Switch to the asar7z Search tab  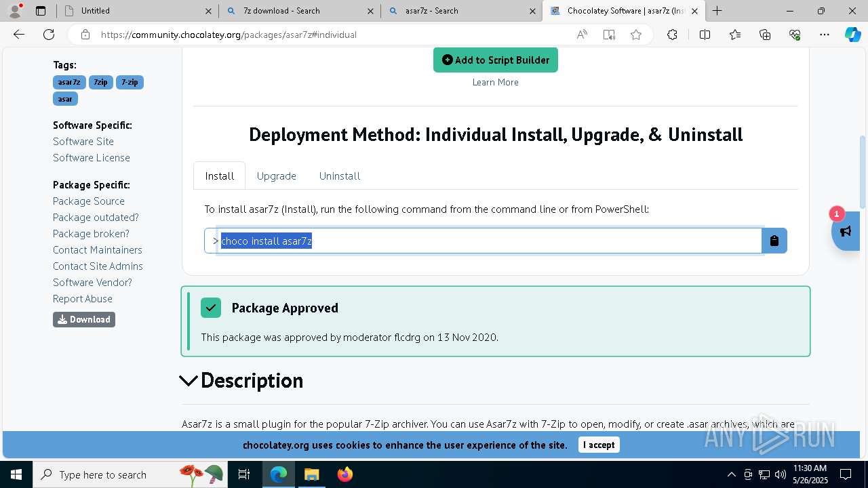pyautogui.click(x=462, y=11)
